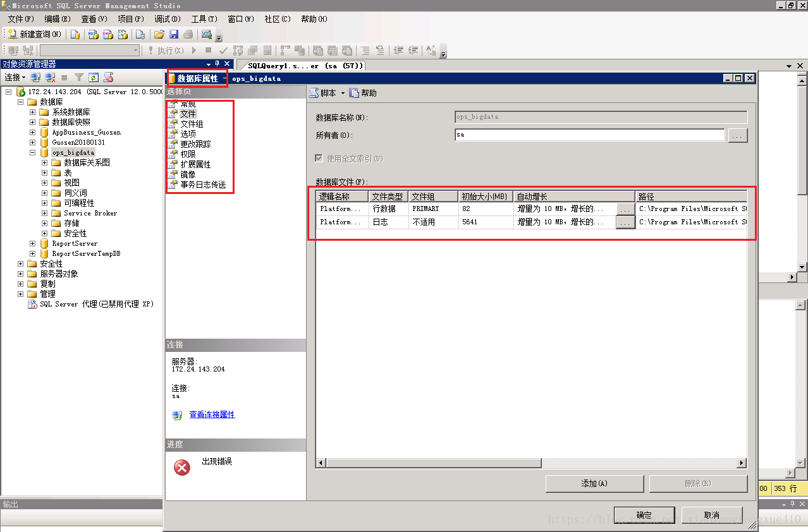This screenshot has width=808, height=532.
Task: Click the template parameters icon
Action: [x=431, y=50]
